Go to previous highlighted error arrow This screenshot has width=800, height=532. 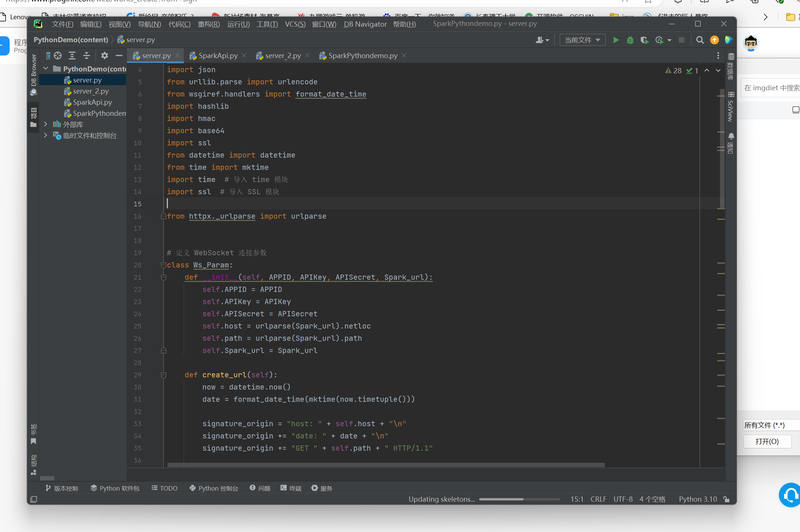tap(707, 70)
